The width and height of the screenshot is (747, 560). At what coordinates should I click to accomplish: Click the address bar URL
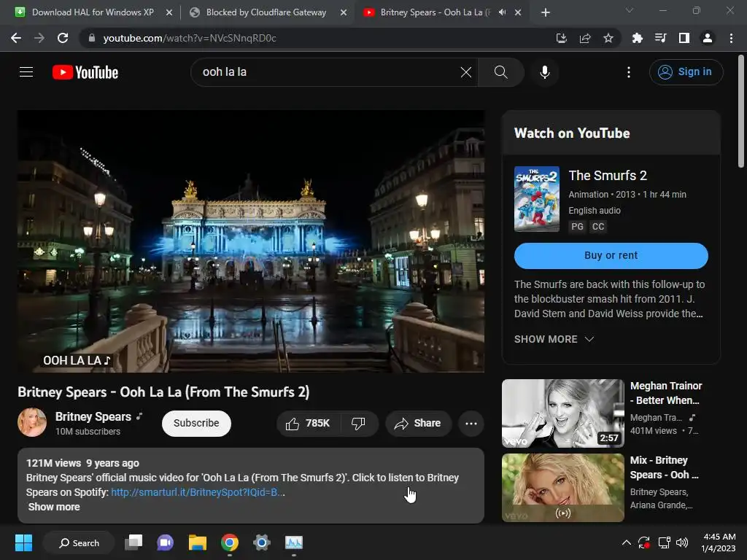(x=189, y=38)
